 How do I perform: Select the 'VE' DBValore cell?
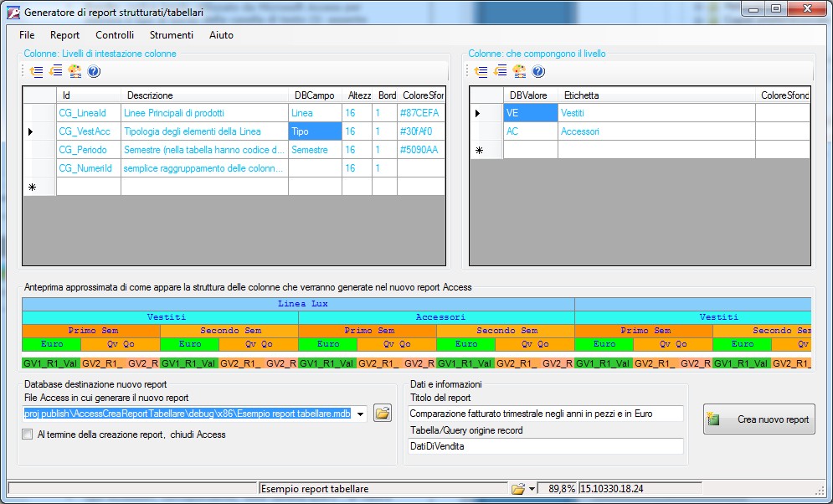[x=531, y=113]
